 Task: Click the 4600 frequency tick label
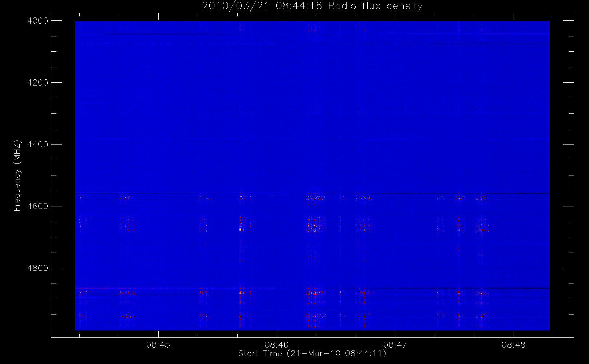(38, 206)
